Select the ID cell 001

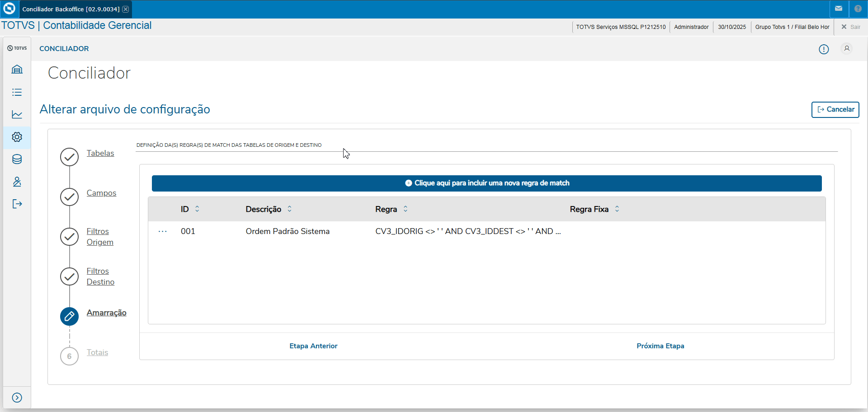click(x=188, y=231)
